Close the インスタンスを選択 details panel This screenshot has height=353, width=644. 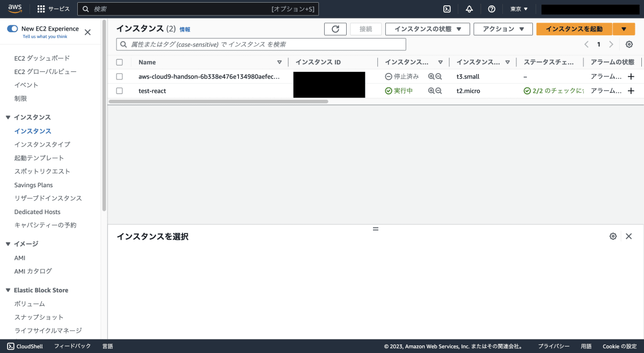[x=629, y=236]
